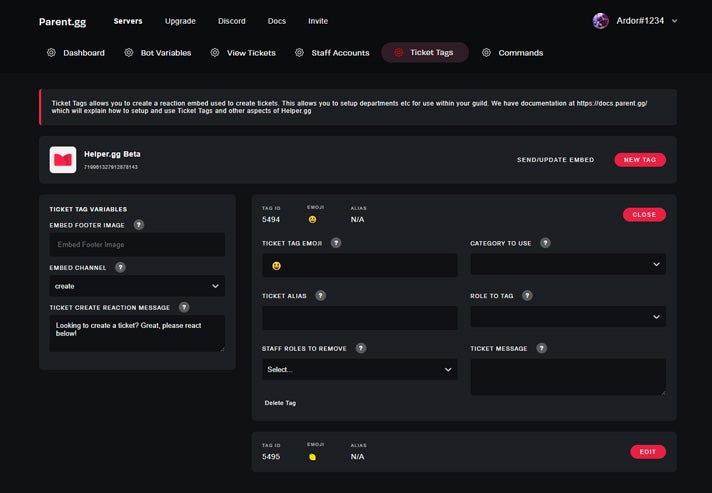This screenshot has height=493, width=712.
Task: Focus the Embed Footer Image input field
Action: (137, 245)
